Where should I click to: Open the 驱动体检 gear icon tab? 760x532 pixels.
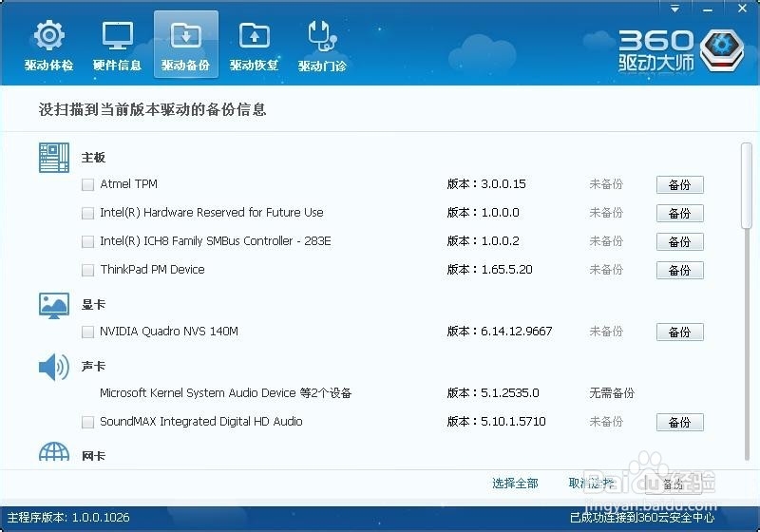pyautogui.click(x=49, y=46)
